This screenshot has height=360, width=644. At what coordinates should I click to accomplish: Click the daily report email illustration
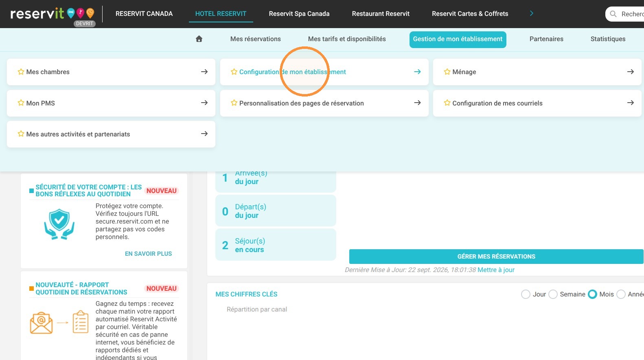(59, 322)
